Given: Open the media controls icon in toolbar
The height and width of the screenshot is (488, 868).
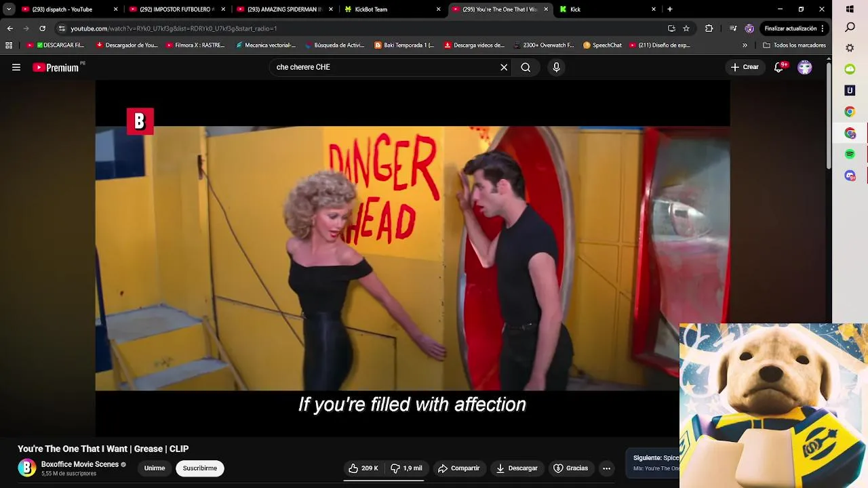Looking at the screenshot, I should click(x=733, y=28).
